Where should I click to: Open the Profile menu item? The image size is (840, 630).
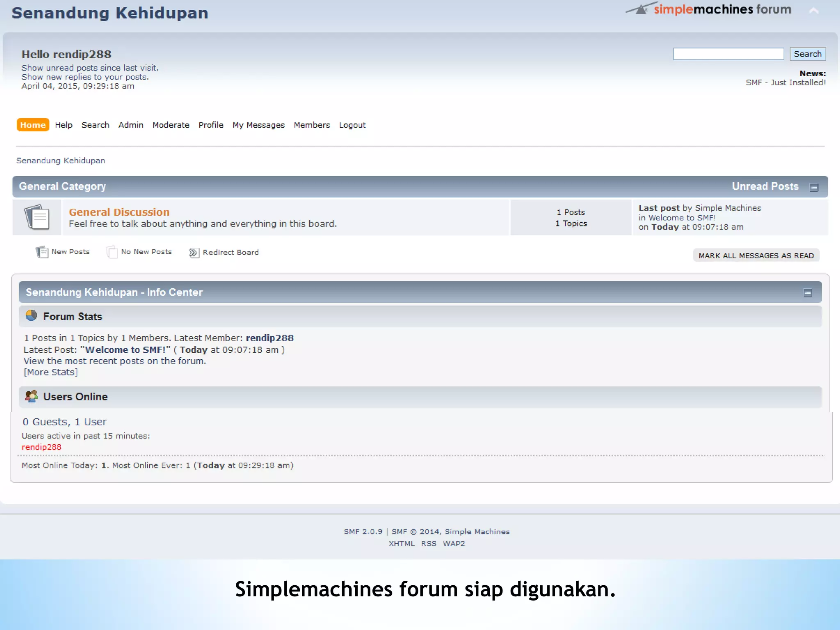point(211,125)
